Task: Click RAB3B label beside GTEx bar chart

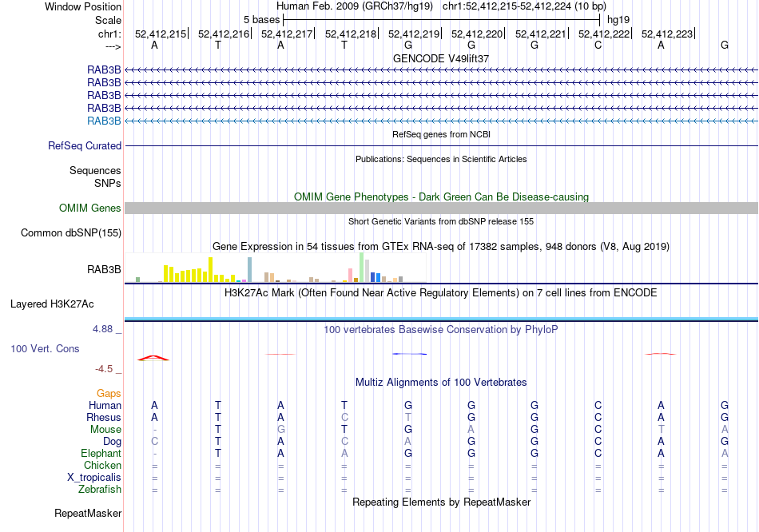Action: (104, 270)
